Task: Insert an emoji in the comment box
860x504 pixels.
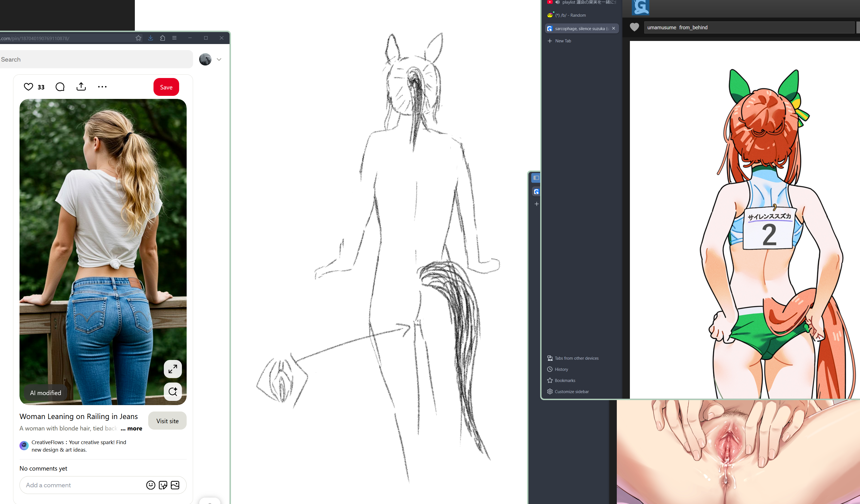Action: pyautogui.click(x=150, y=485)
